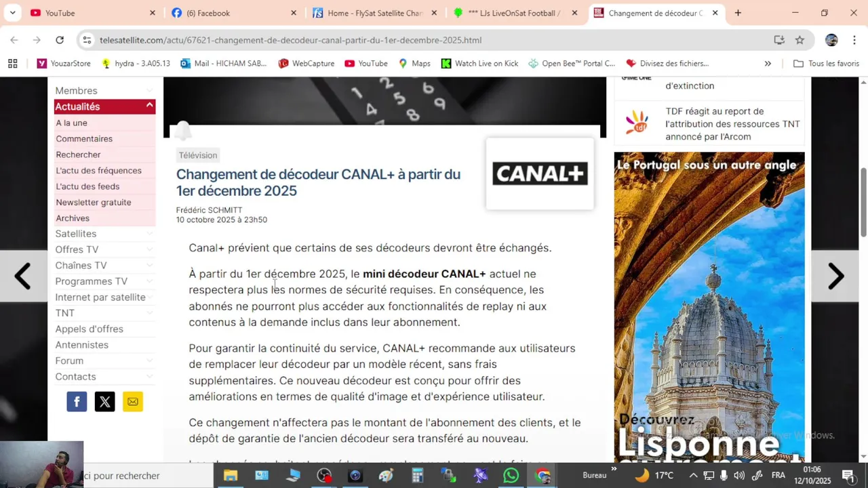
Task: Share article via the X icon
Action: [105, 402]
